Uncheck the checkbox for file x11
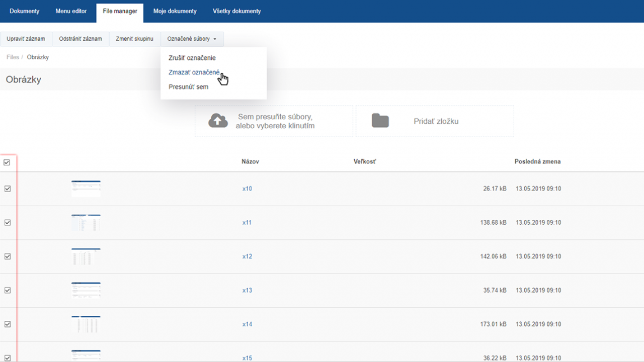This screenshot has width=644, height=362. [x=8, y=222]
